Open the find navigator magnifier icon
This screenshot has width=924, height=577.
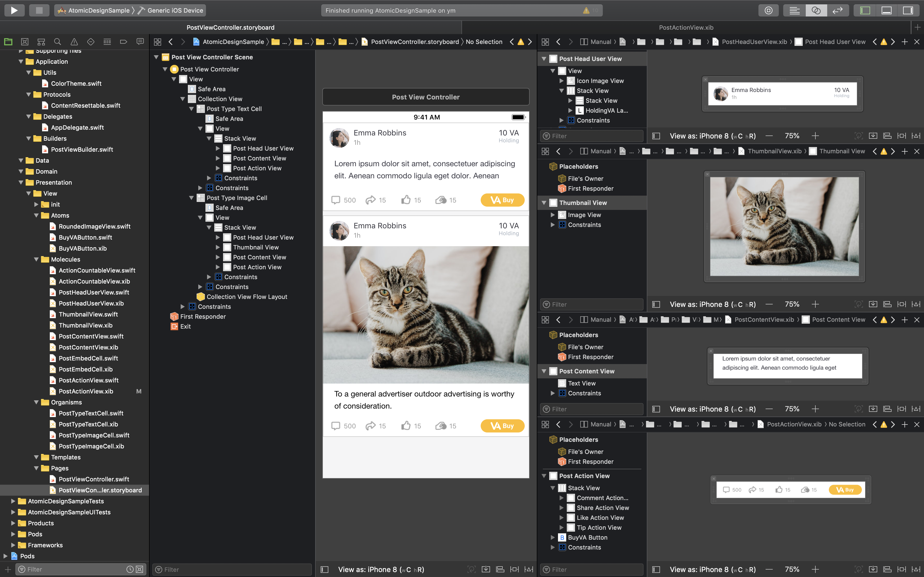[58, 41]
